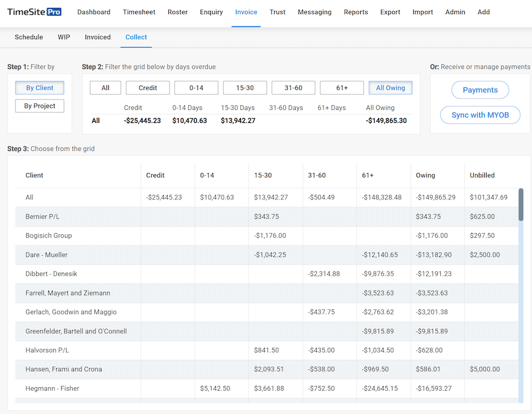Image resolution: width=532 pixels, height=414 pixels.
Task: Select the Credit filter button
Action: (148, 88)
